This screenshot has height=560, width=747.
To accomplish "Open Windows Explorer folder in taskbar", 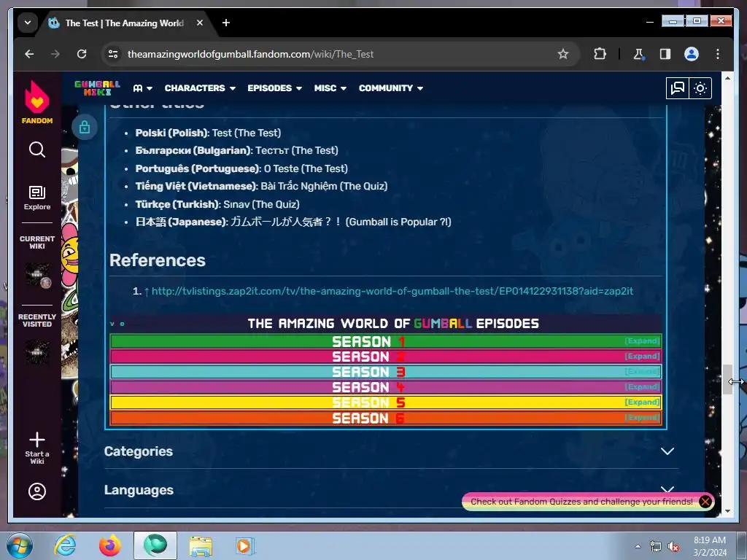I will [x=201, y=545].
